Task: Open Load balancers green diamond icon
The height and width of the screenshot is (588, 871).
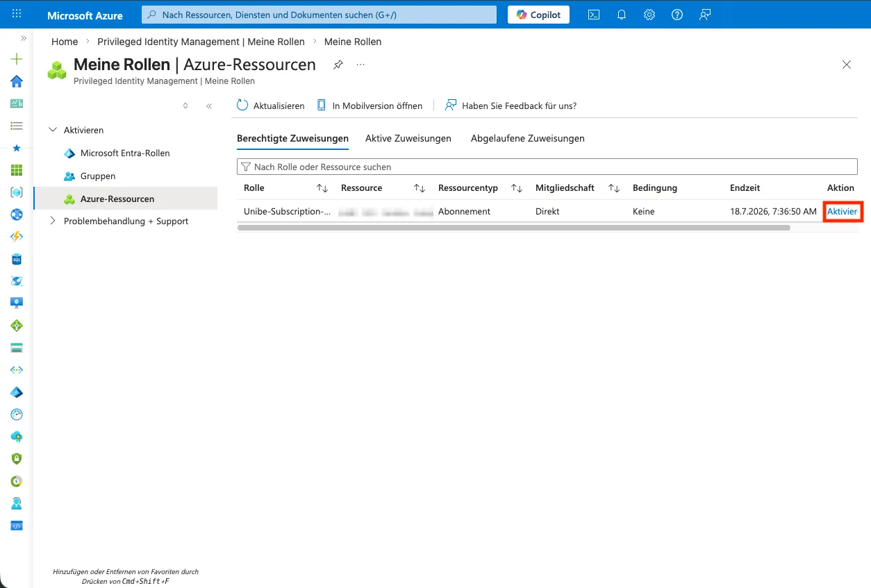Action: (17, 326)
